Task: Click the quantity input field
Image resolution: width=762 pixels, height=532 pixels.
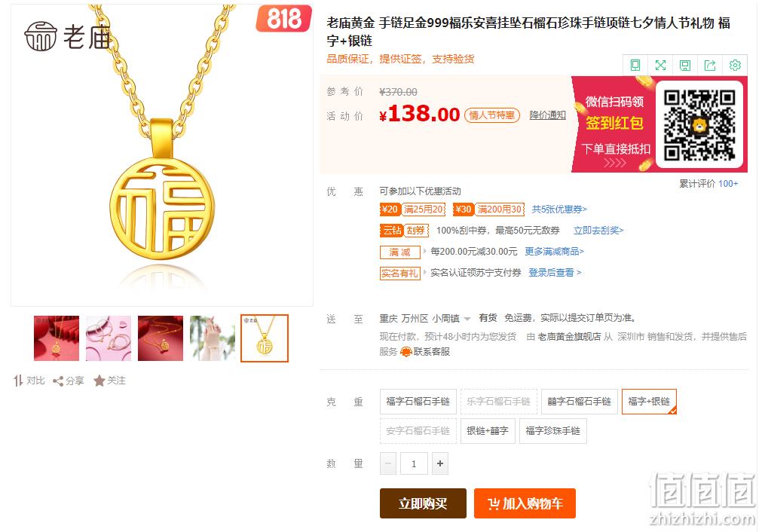Action: coord(414,463)
